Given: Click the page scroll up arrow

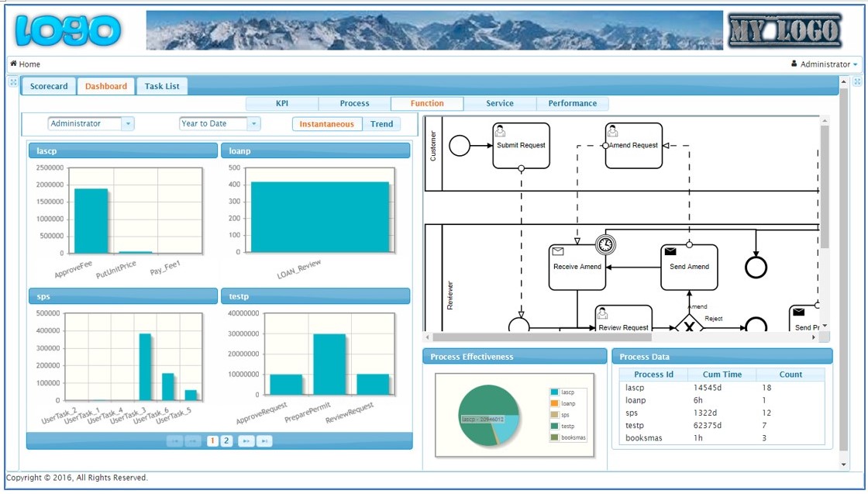Looking at the screenshot, I should point(844,82).
